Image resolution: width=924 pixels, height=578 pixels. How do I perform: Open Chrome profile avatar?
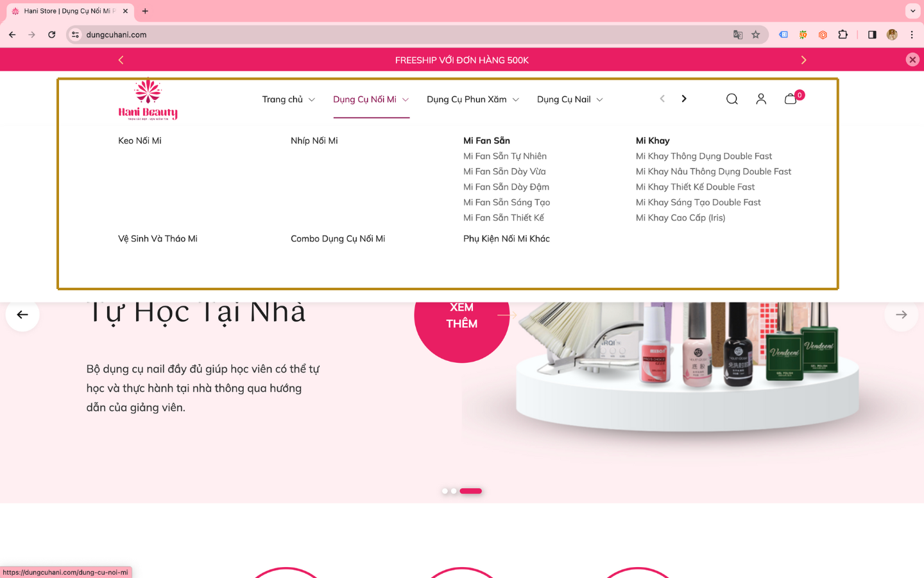pos(892,35)
